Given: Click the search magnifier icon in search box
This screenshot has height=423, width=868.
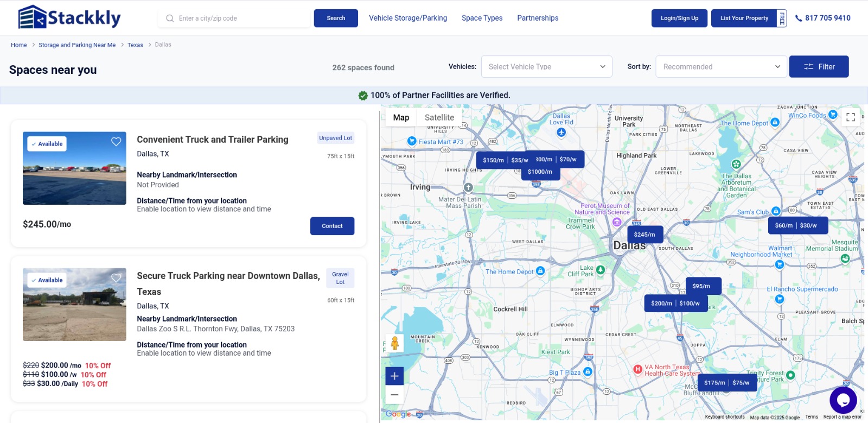Looking at the screenshot, I should tap(170, 18).
